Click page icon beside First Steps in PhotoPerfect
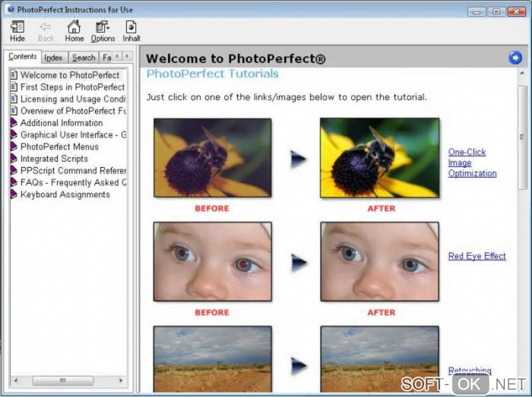Screen dimensions: 532x397 tap(14, 87)
